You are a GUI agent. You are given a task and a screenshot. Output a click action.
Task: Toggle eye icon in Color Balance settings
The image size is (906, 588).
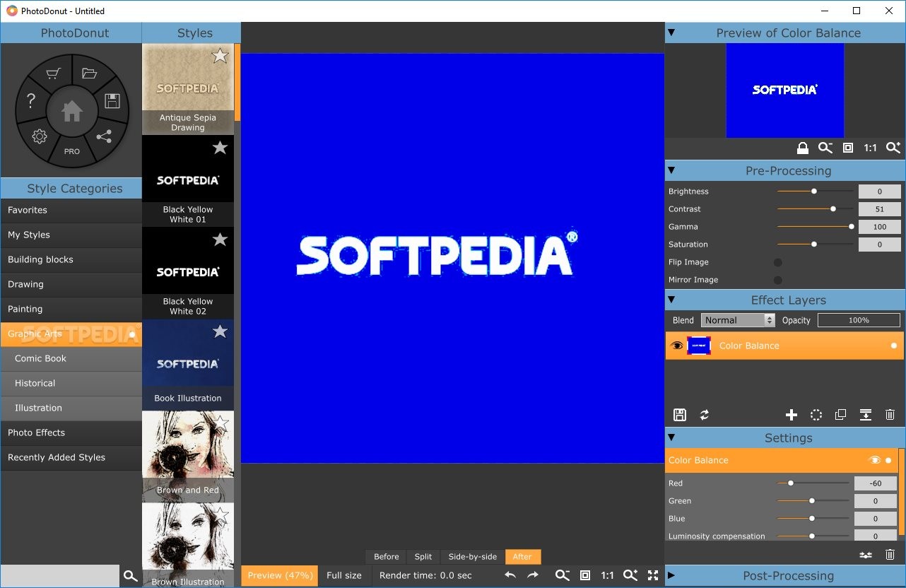click(875, 460)
